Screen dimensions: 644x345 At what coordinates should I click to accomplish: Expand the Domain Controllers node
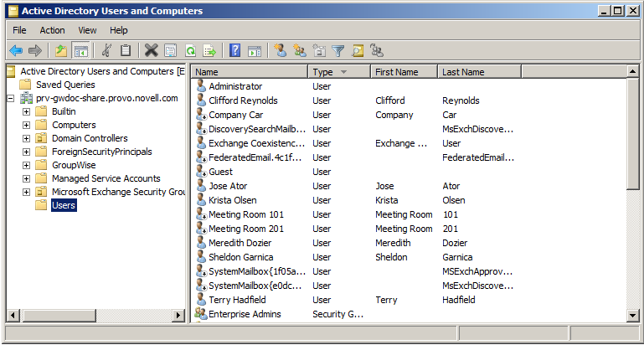[26, 139]
